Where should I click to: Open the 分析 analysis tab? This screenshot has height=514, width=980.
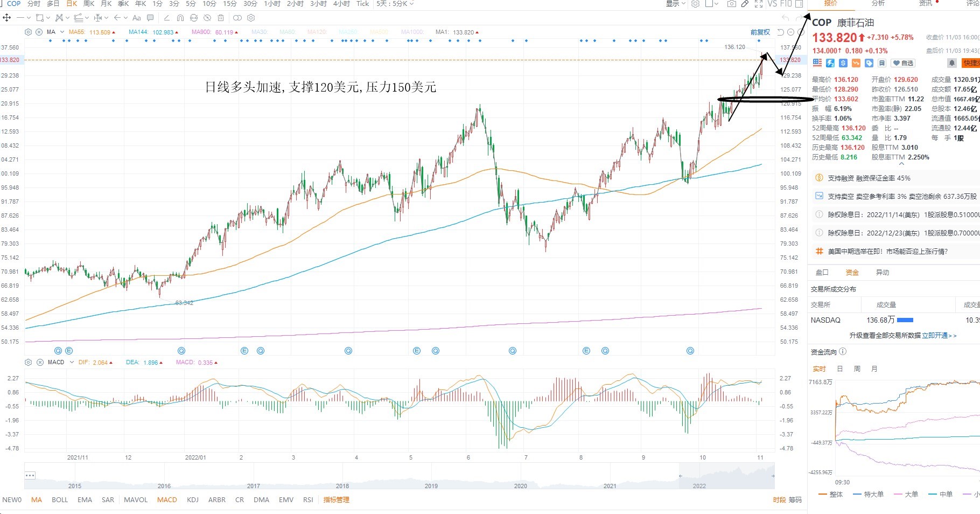click(878, 3)
